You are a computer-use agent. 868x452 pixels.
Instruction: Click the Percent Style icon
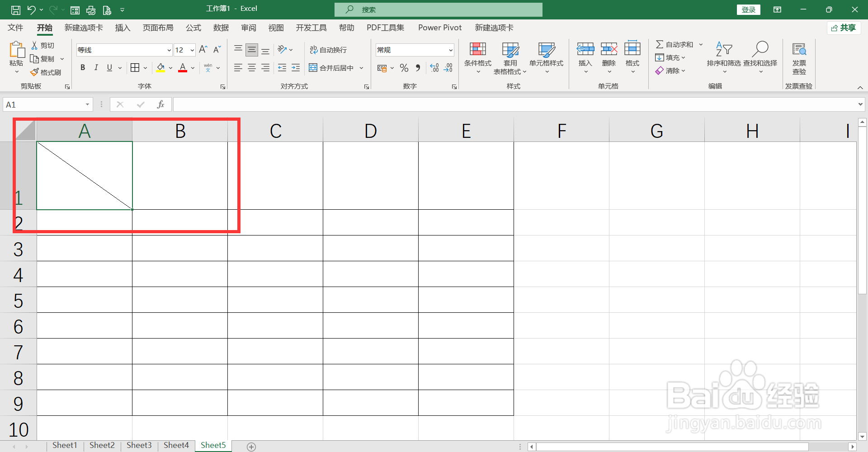pos(404,68)
